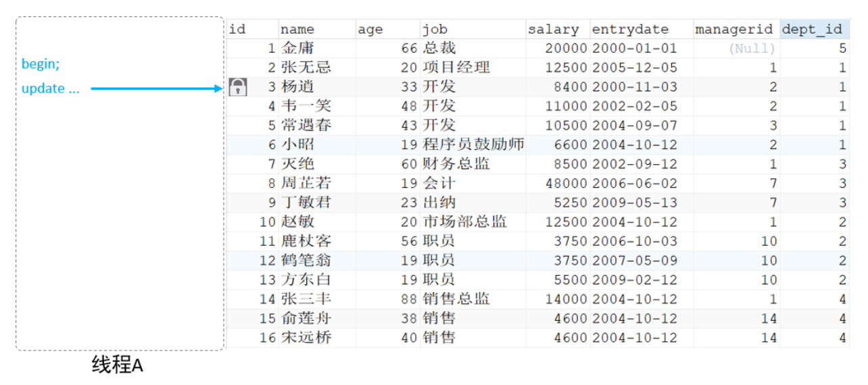The width and height of the screenshot is (868, 385).
Task: Select the age cell 88
Action: click(409, 299)
